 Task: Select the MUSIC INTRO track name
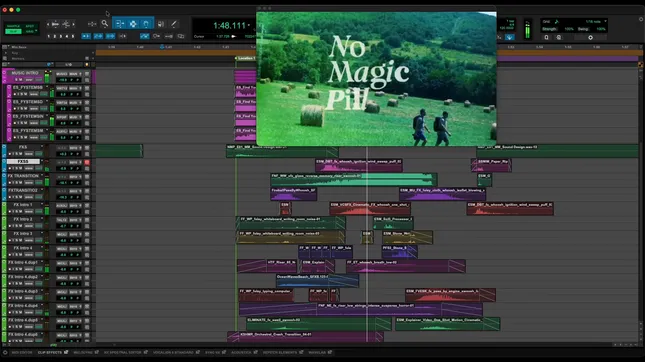25,73
